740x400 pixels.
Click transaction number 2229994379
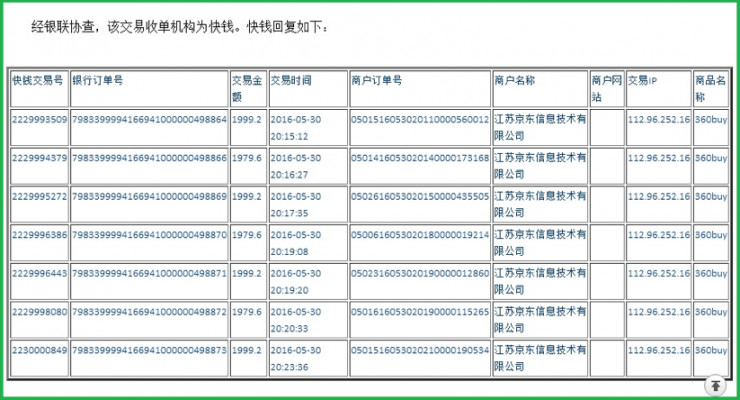click(40, 158)
